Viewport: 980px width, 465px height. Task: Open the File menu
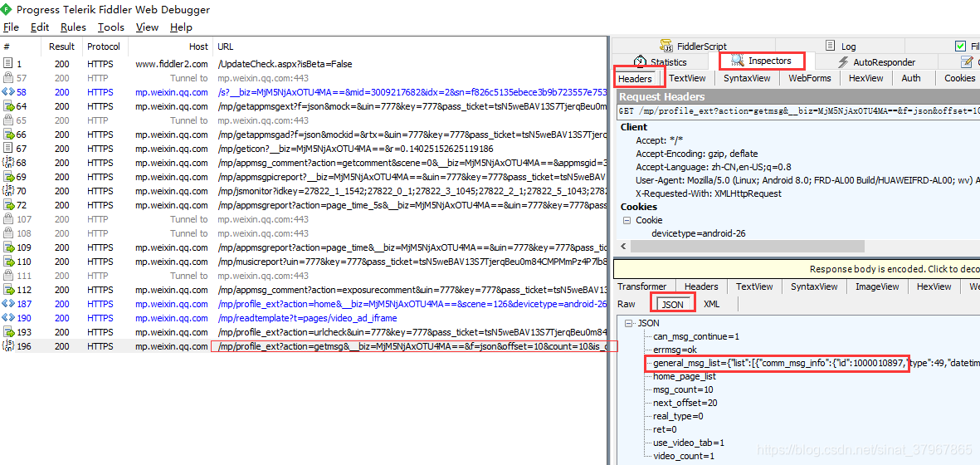coord(12,27)
